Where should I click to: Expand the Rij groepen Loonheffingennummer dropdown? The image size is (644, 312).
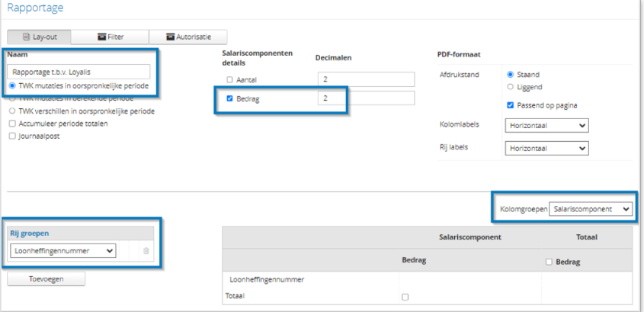[62, 250]
